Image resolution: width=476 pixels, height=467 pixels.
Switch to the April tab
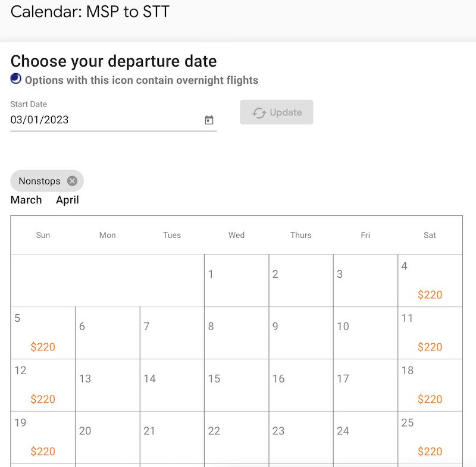click(67, 200)
